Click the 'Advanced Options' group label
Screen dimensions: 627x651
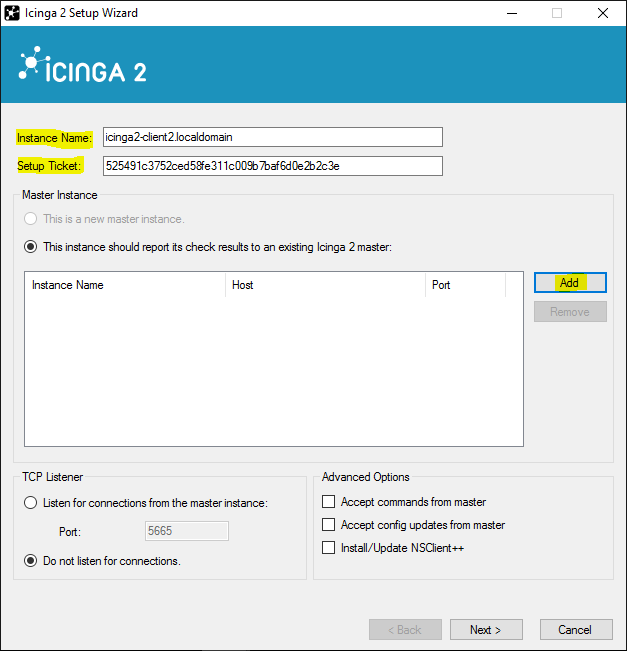[x=366, y=477]
